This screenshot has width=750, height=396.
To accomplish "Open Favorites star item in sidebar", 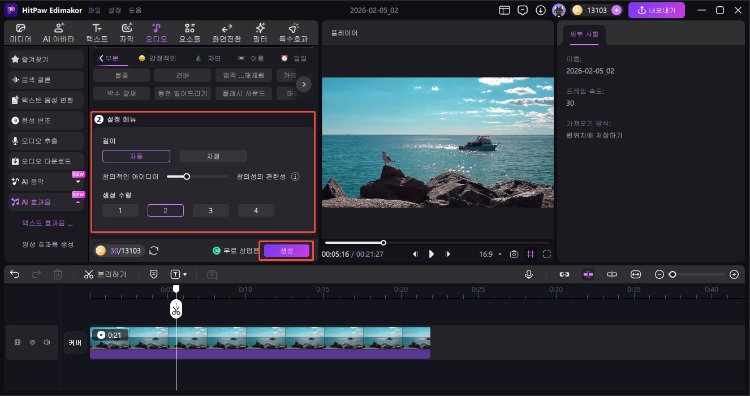I will tap(46, 59).
